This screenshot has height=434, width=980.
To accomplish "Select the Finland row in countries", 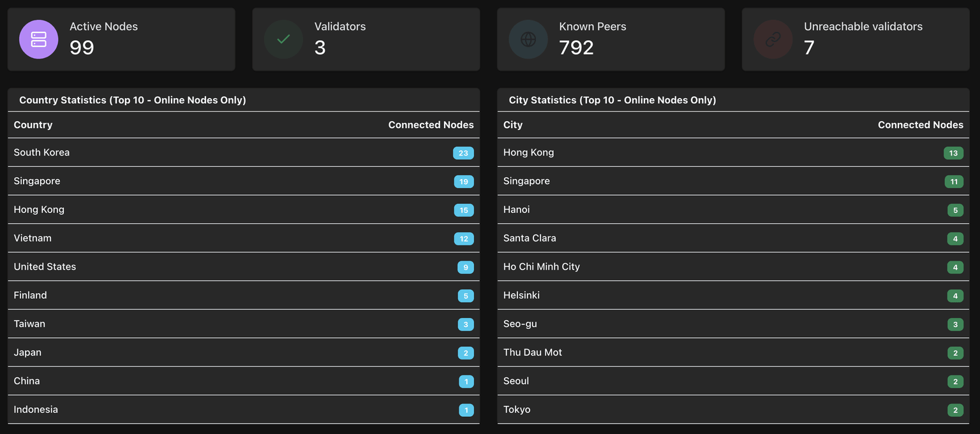I will [x=242, y=296].
